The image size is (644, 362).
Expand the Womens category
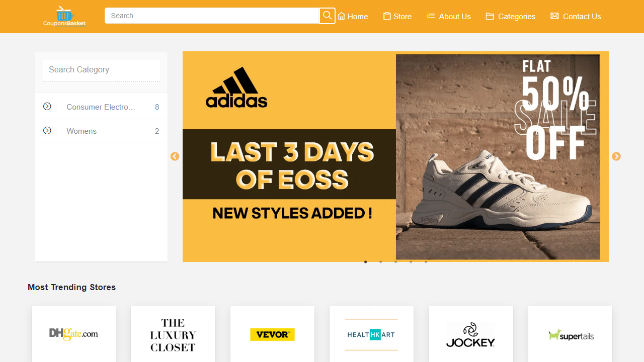[x=82, y=131]
